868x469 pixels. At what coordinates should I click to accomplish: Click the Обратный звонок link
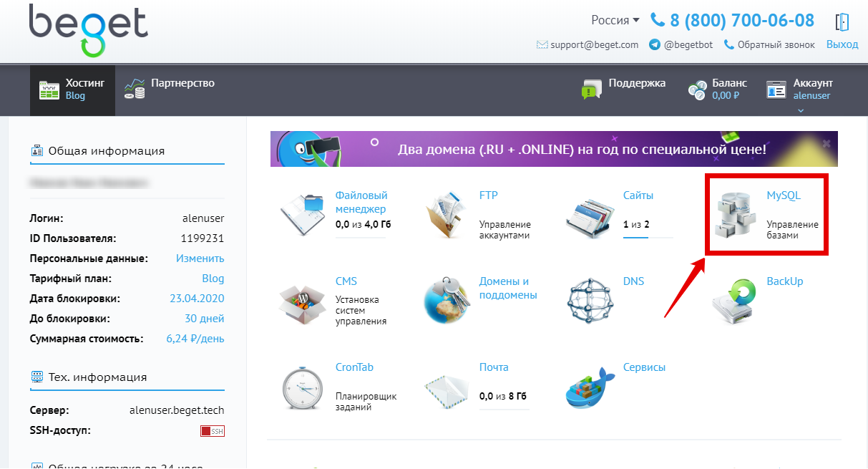click(776, 44)
